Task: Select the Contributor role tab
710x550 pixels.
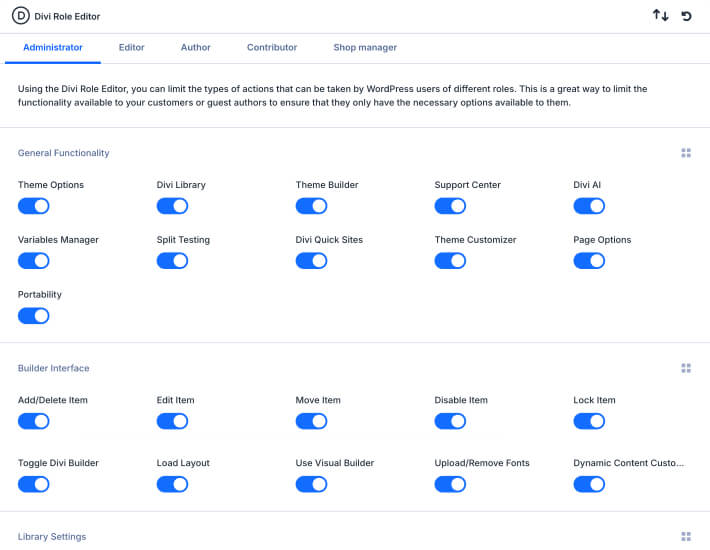Action: point(272,47)
